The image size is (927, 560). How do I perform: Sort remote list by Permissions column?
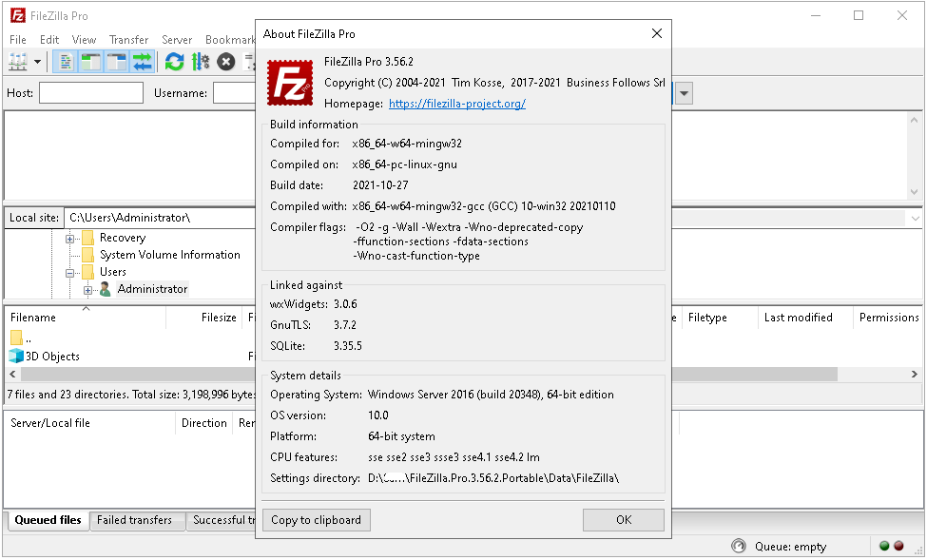tap(888, 318)
